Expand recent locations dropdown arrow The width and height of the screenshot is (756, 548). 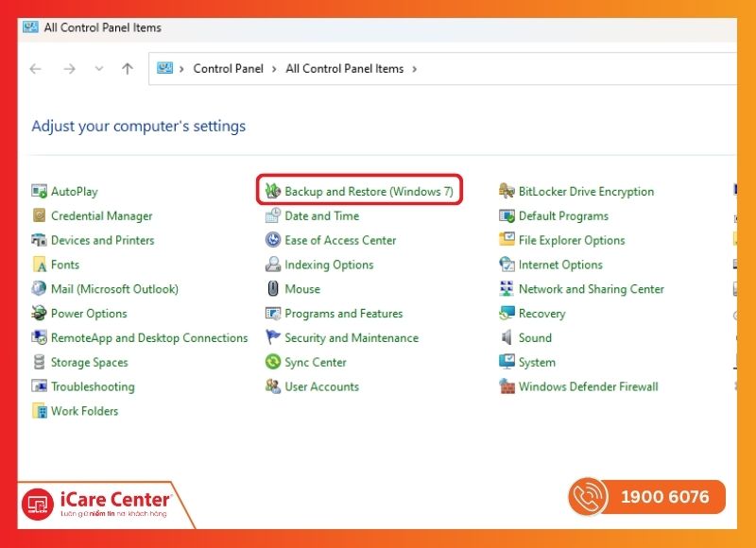click(x=98, y=69)
